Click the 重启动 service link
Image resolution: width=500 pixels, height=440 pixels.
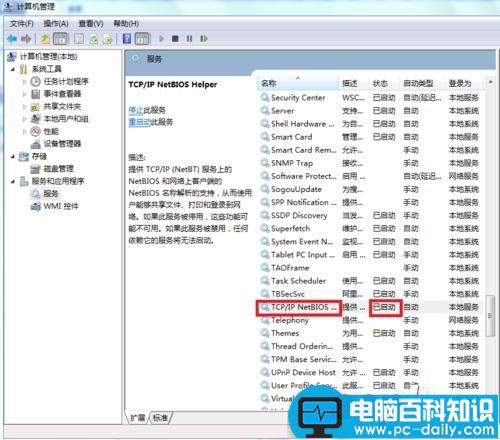[139, 122]
